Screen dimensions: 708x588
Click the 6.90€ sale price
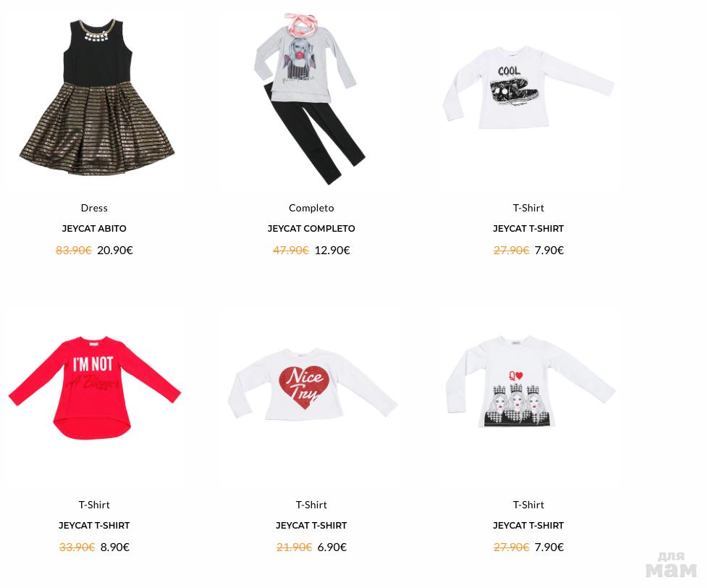(x=332, y=547)
